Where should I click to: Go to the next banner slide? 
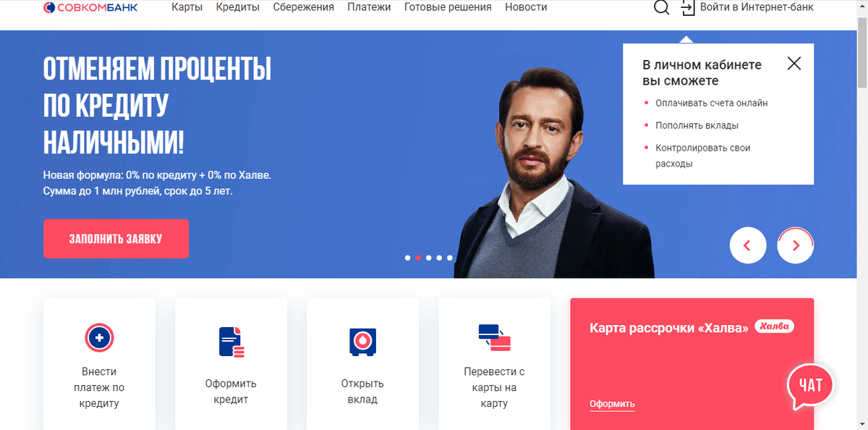click(796, 245)
